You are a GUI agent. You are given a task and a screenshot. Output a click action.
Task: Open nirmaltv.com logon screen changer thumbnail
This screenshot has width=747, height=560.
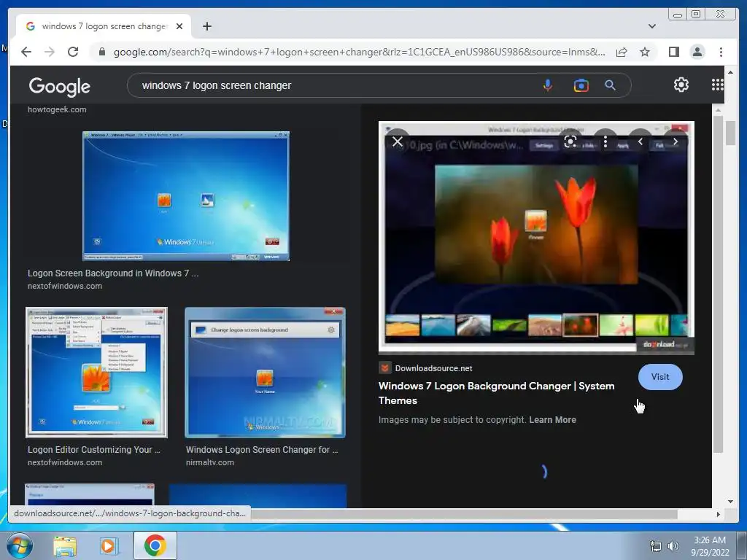tap(265, 373)
